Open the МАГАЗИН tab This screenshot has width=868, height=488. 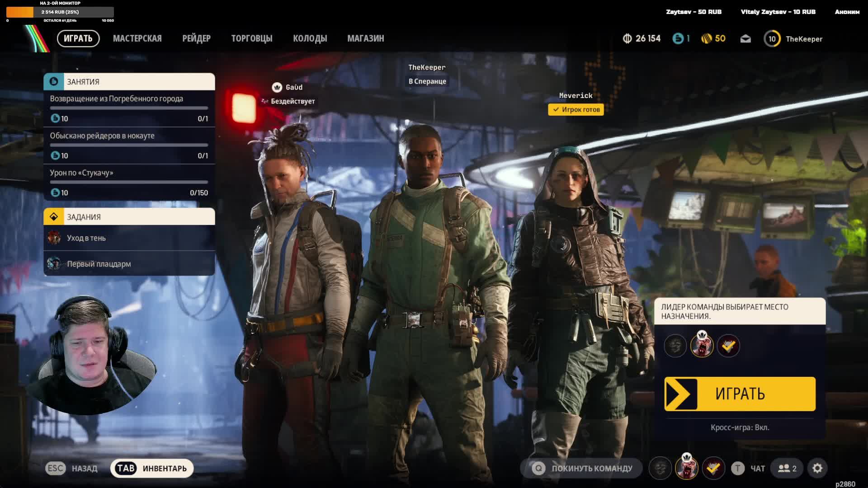[x=366, y=38]
